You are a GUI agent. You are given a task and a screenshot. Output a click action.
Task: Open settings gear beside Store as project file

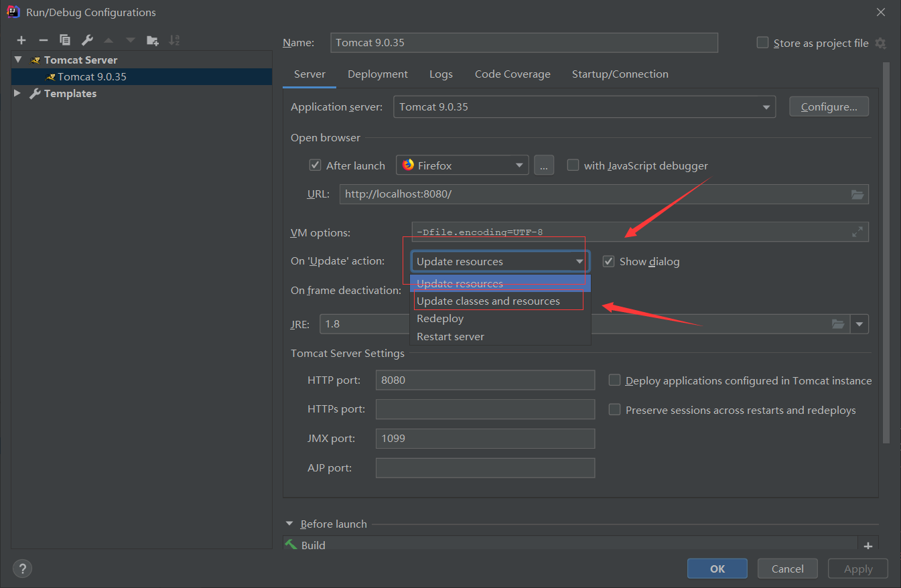[x=880, y=44]
